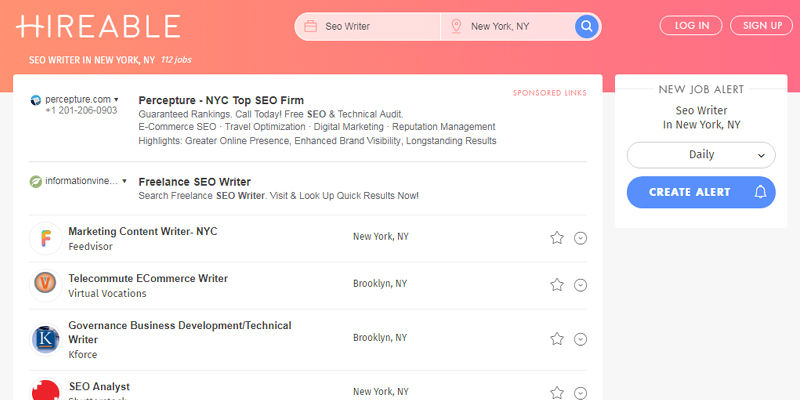This screenshot has height=400, width=800.
Task: Open the Freelance SEO Writer ad link
Action: click(194, 182)
